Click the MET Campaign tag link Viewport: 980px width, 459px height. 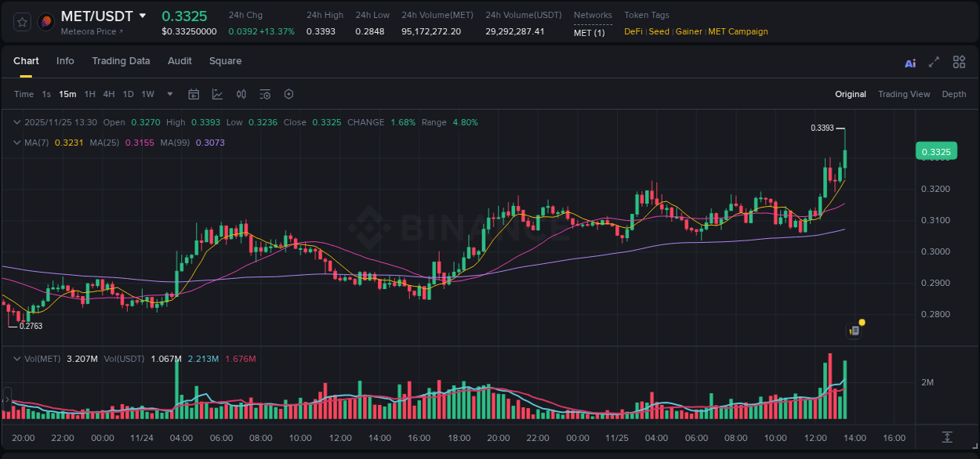(x=738, y=31)
